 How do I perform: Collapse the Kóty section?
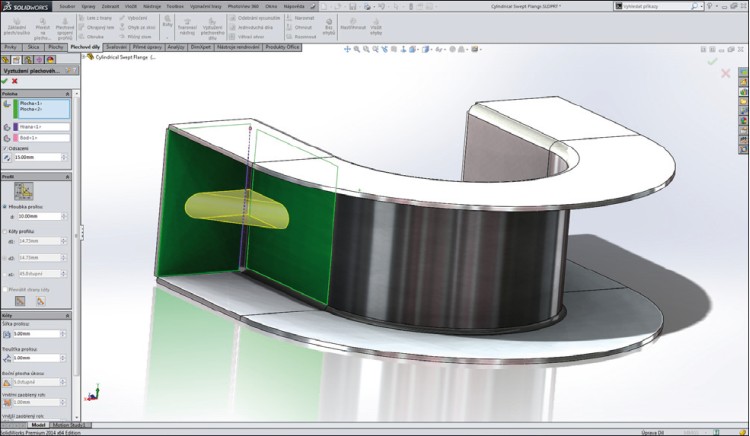point(68,314)
